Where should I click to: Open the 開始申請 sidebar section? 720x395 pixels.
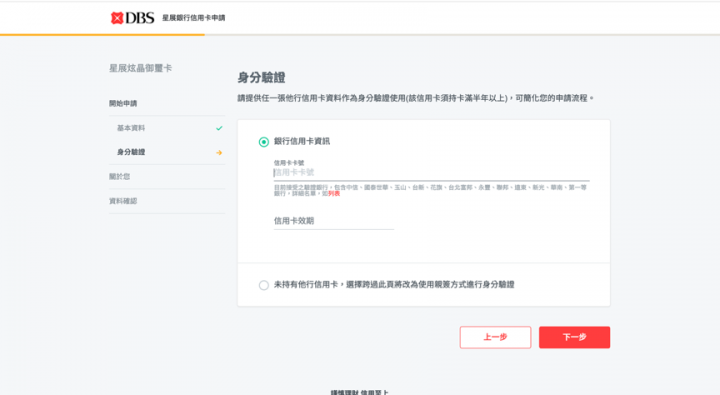123,103
